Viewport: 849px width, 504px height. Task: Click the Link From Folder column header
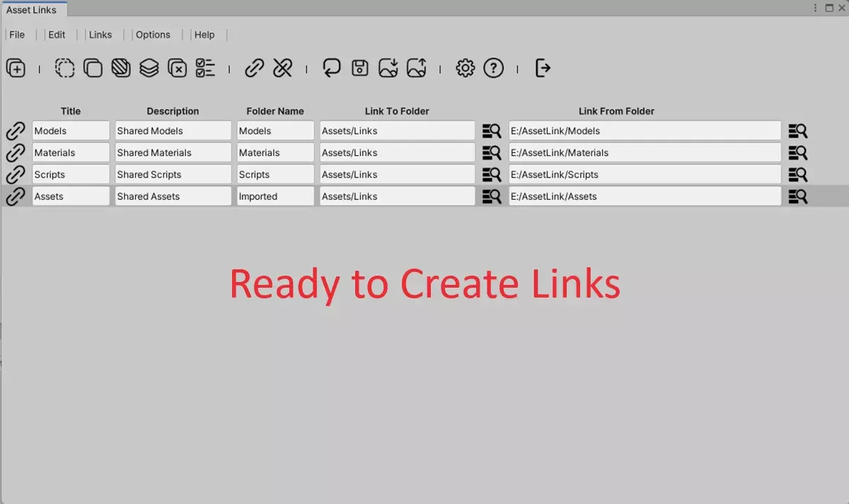(616, 111)
